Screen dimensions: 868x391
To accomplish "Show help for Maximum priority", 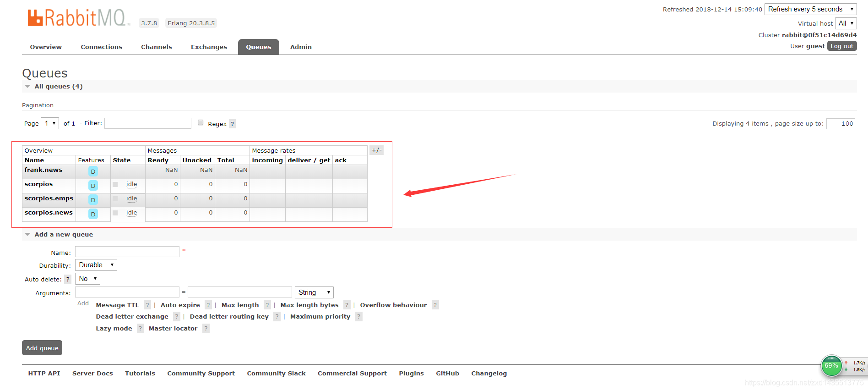I will (x=359, y=316).
